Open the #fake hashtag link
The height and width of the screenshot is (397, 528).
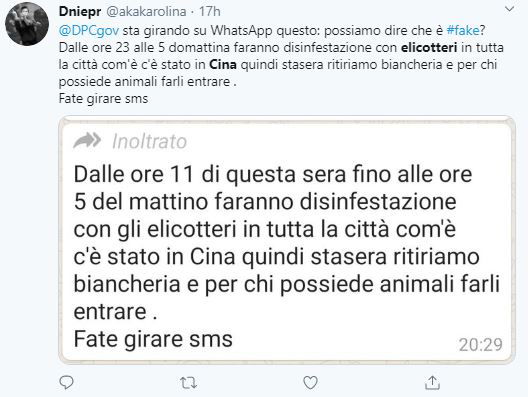pyautogui.click(x=463, y=30)
